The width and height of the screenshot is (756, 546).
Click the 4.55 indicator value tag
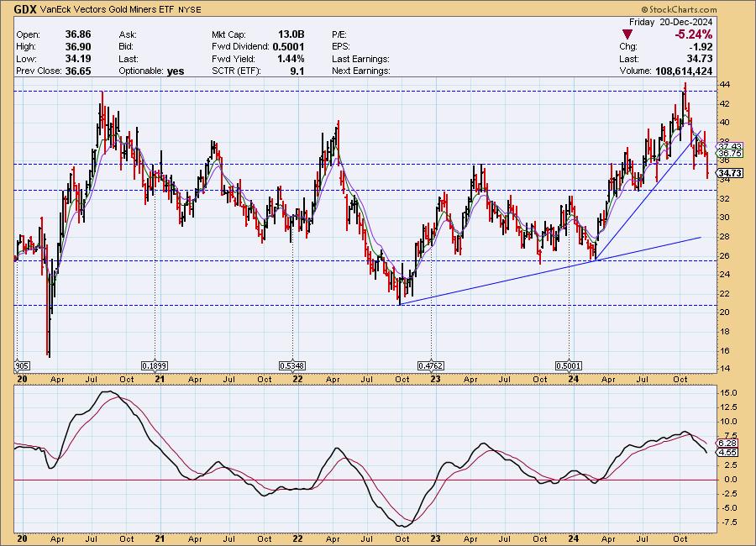pos(727,453)
